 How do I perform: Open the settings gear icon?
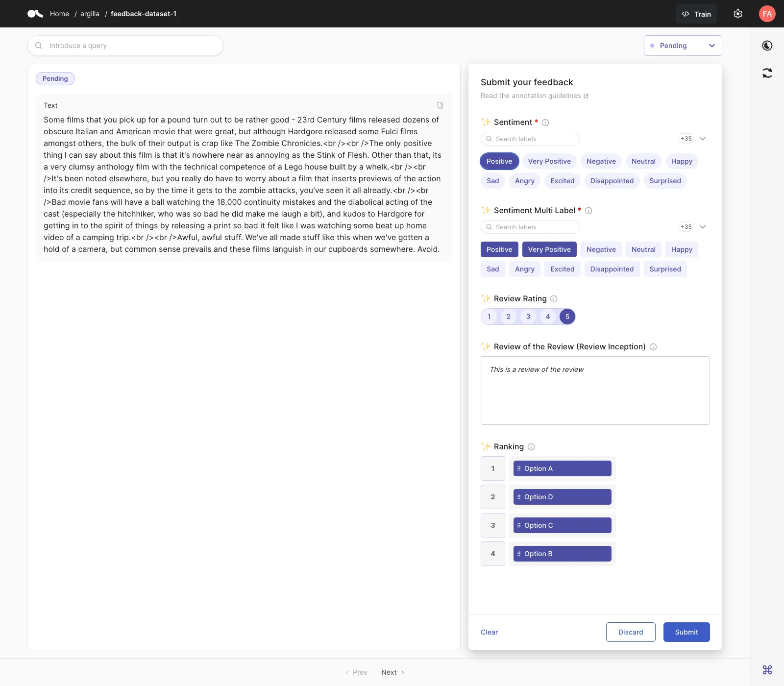pyautogui.click(x=738, y=14)
